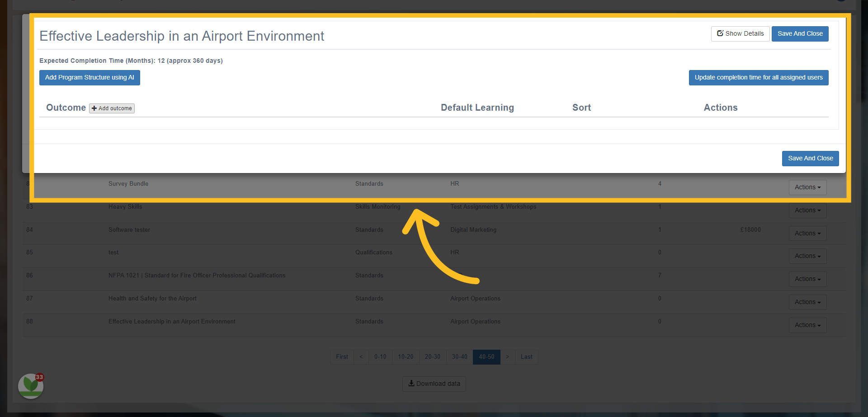Click the Download data button

click(x=434, y=384)
